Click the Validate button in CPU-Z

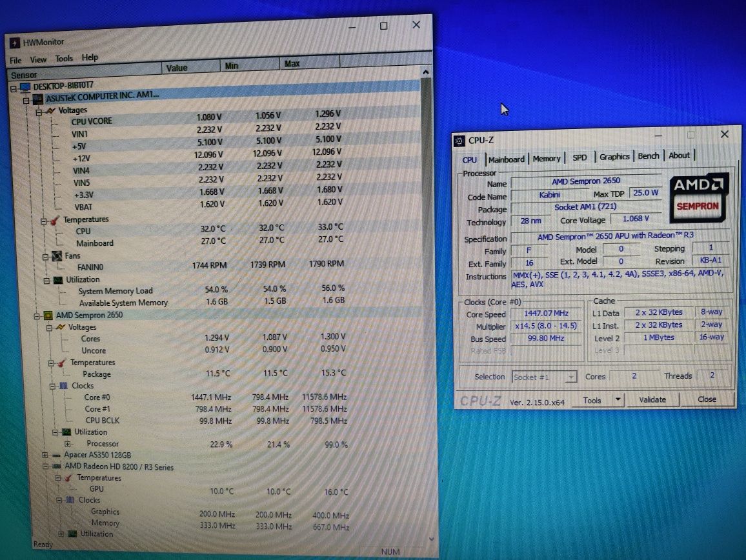click(x=652, y=399)
